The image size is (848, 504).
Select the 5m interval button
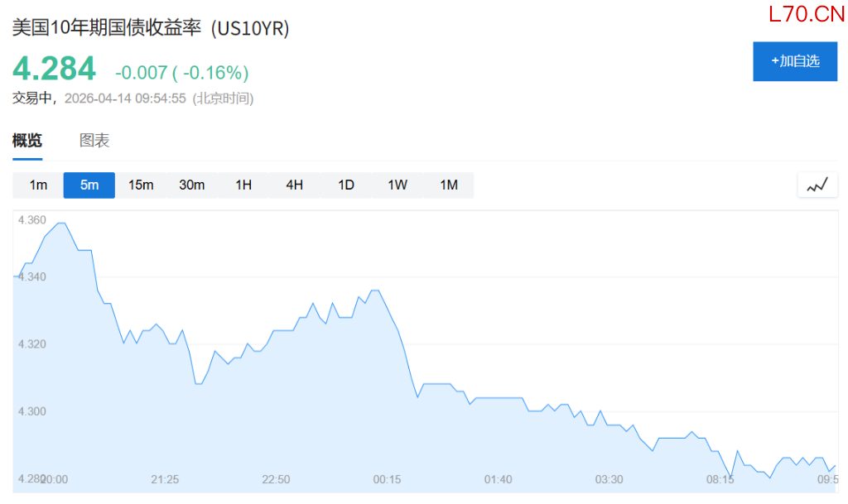point(89,185)
